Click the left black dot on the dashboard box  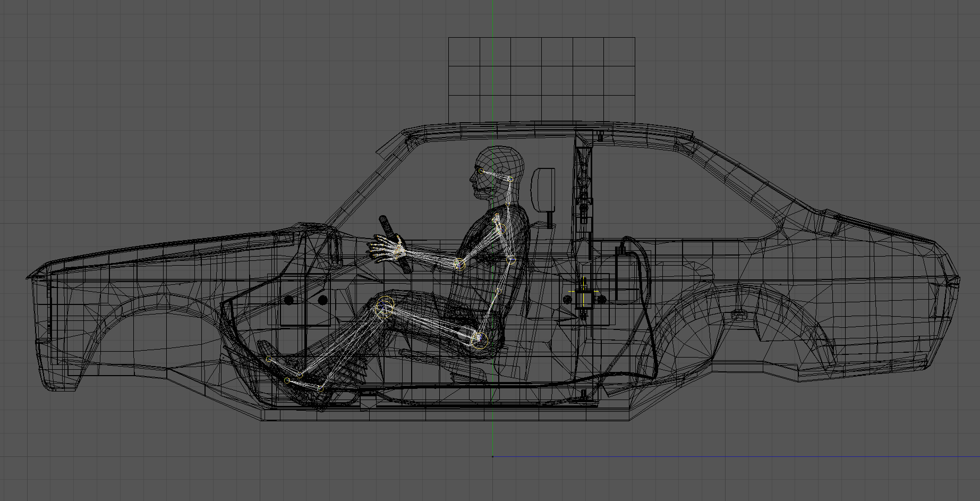click(289, 300)
